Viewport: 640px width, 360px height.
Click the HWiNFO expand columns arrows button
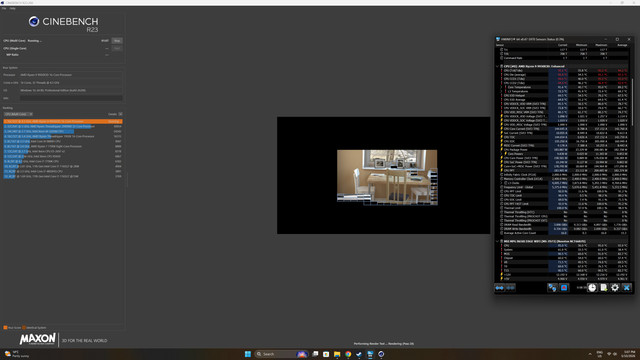tap(500, 288)
